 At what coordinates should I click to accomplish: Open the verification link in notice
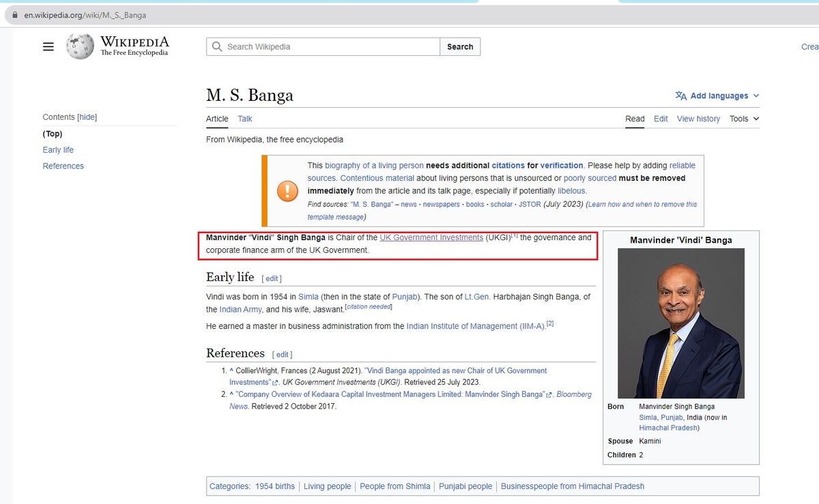tap(562, 166)
